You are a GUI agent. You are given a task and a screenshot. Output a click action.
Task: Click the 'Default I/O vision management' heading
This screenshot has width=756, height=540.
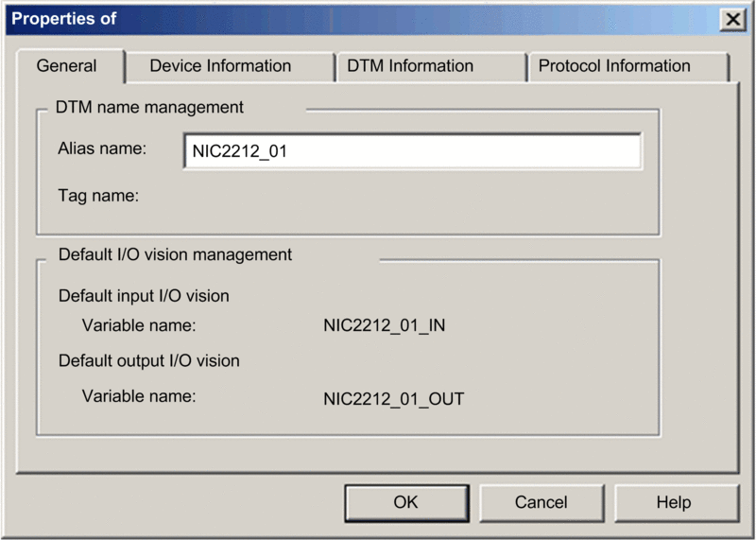click(x=175, y=254)
